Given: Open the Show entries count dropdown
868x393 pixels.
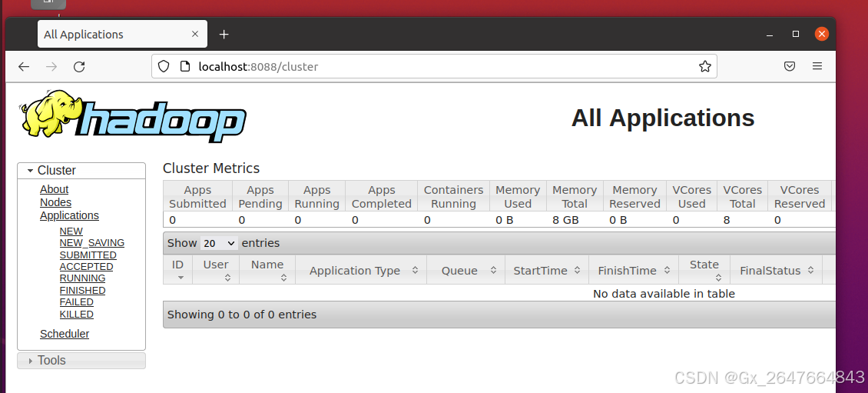Looking at the screenshot, I should point(219,243).
